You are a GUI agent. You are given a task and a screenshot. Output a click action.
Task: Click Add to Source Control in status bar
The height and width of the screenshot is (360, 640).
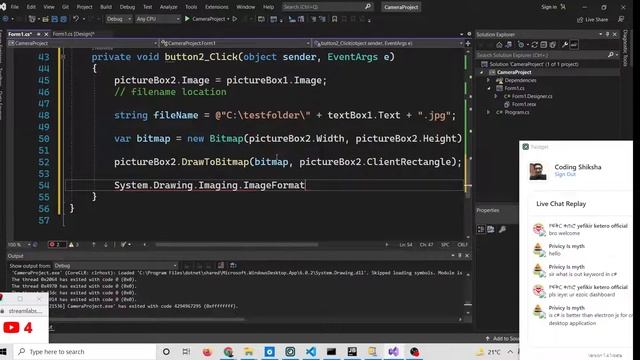pyautogui.click(x=502, y=338)
